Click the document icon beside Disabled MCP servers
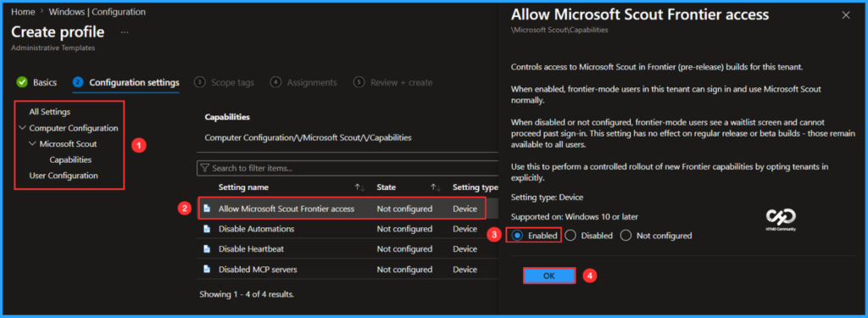 click(x=207, y=270)
